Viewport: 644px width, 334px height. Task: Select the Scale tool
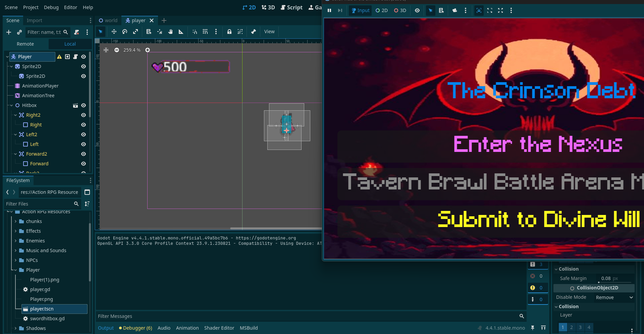tap(135, 32)
